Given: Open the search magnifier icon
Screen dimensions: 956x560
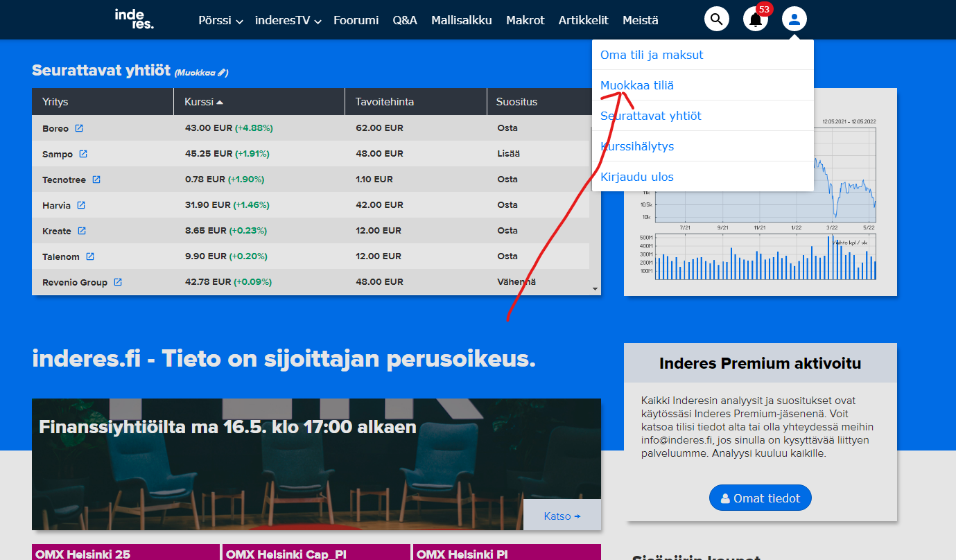Looking at the screenshot, I should [x=717, y=19].
